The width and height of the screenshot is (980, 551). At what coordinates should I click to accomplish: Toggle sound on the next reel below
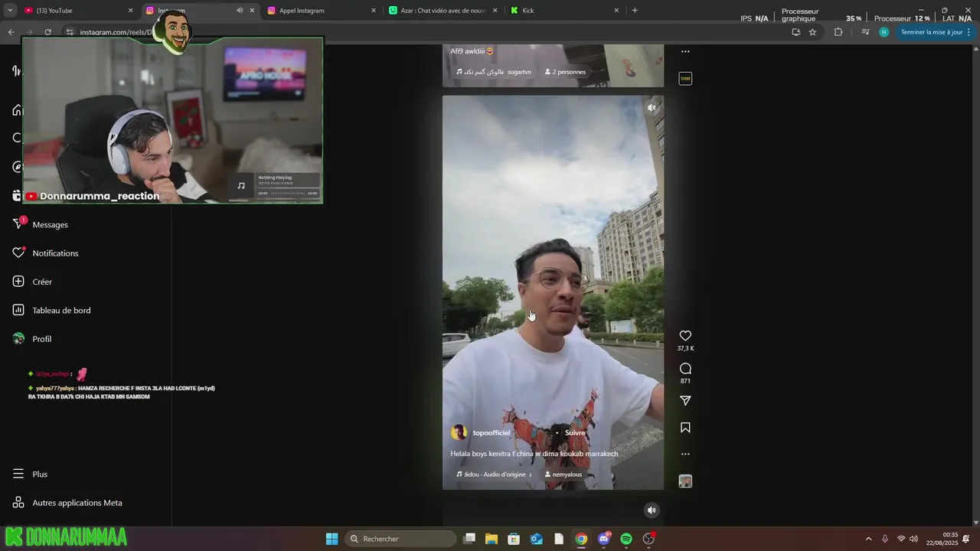[652, 510]
